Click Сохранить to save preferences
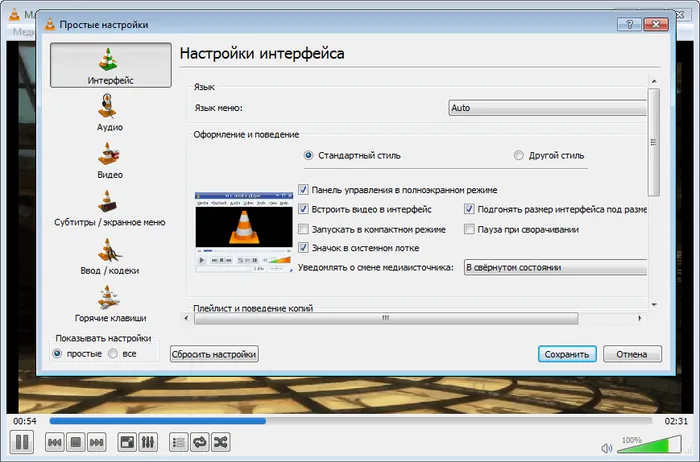The width and height of the screenshot is (700, 462). (x=567, y=354)
